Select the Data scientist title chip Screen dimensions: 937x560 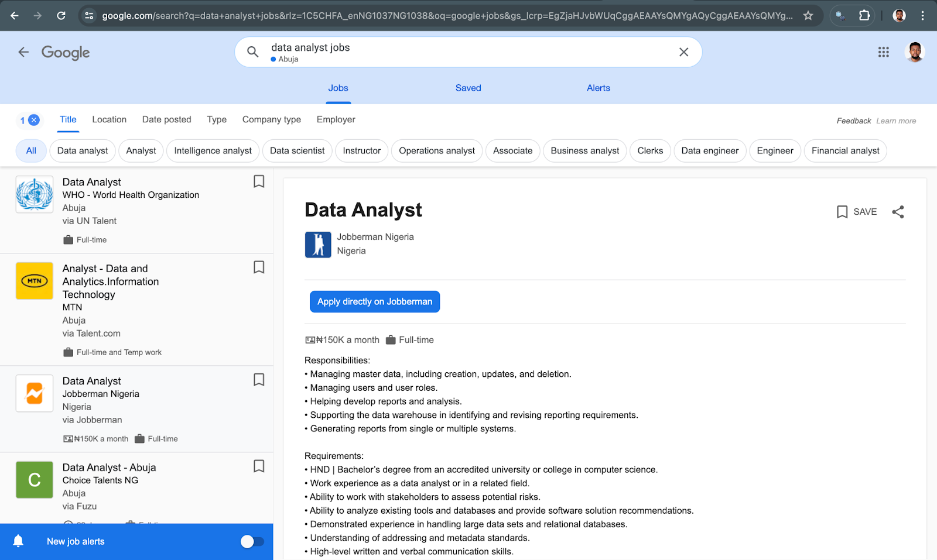pos(297,150)
